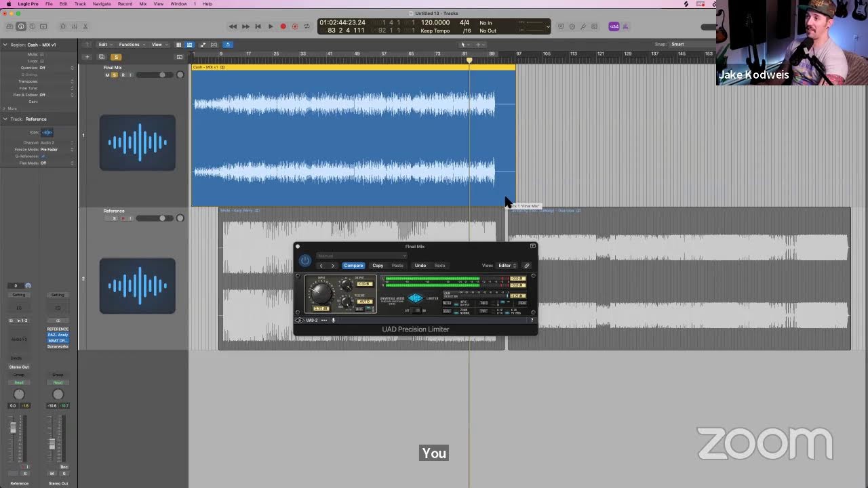The width and height of the screenshot is (868, 488).
Task: Click the UAD Precision Limiter Input knob
Action: pos(321,293)
